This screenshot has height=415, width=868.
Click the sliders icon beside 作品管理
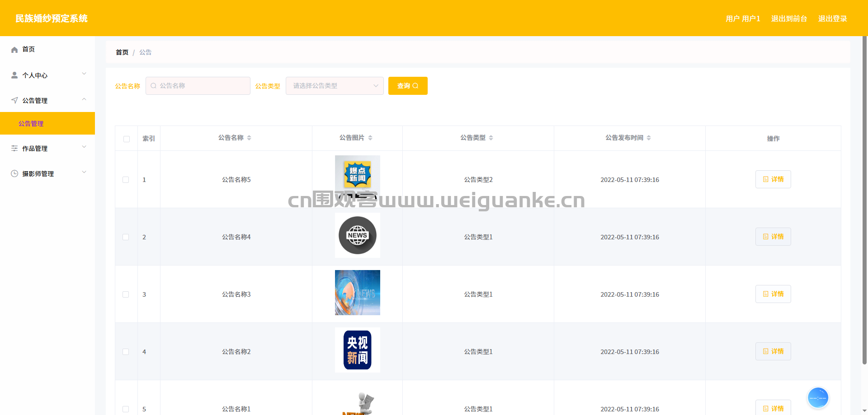click(14, 148)
